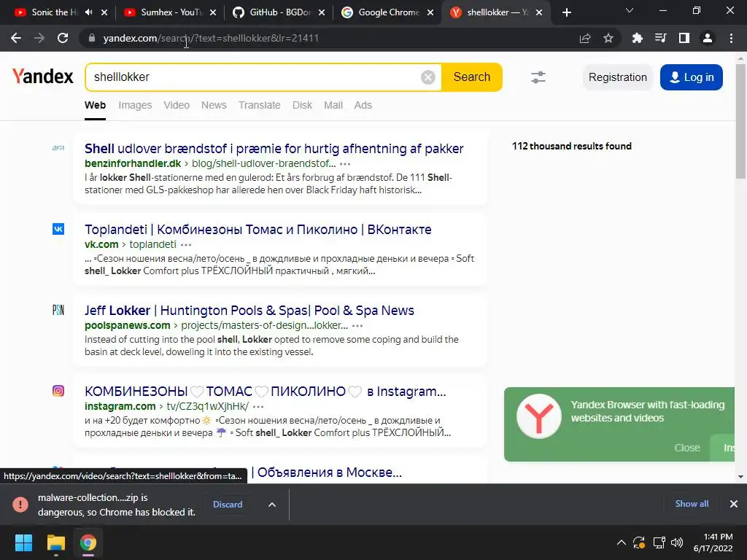Click the page vertical scrollbar thumb
The width and height of the screenshot is (747, 560).
pyautogui.click(x=740, y=122)
